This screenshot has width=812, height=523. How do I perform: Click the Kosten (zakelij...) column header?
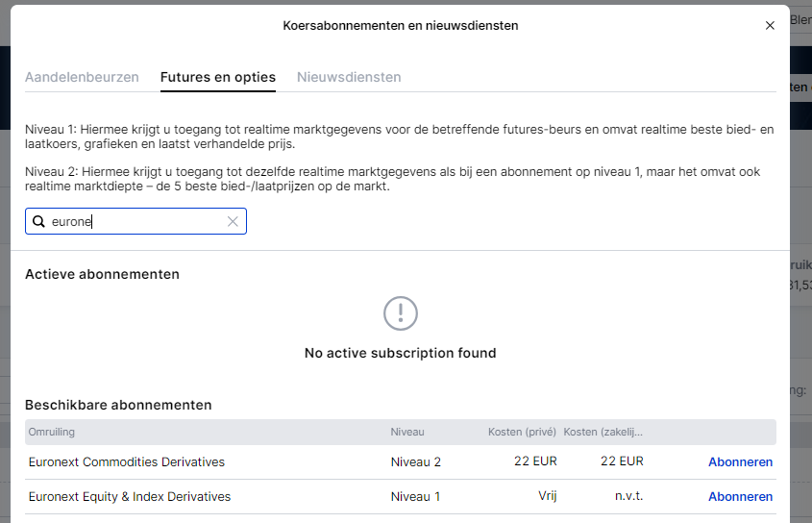click(603, 433)
